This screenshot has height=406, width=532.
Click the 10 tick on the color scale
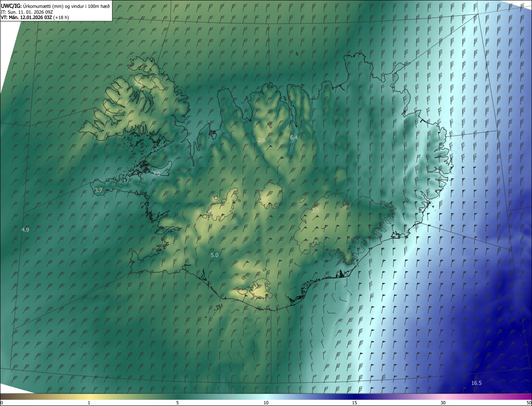point(266,403)
